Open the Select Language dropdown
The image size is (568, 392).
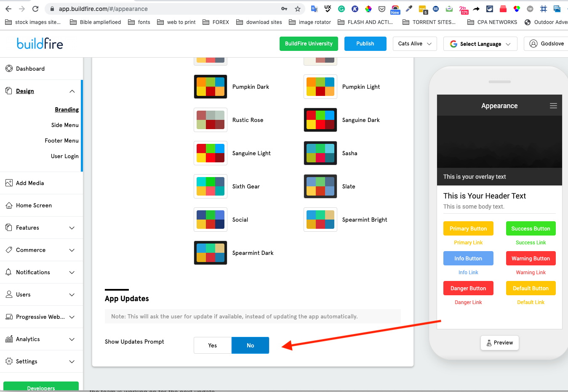480,44
